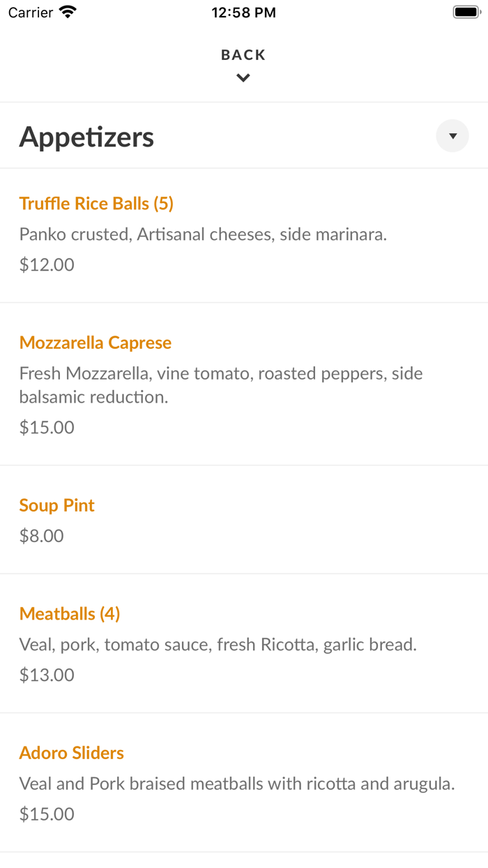The height and width of the screenshot is (868, 488).
Task: Open the Adoro Sliders item
Action: [x=72, y=753]
